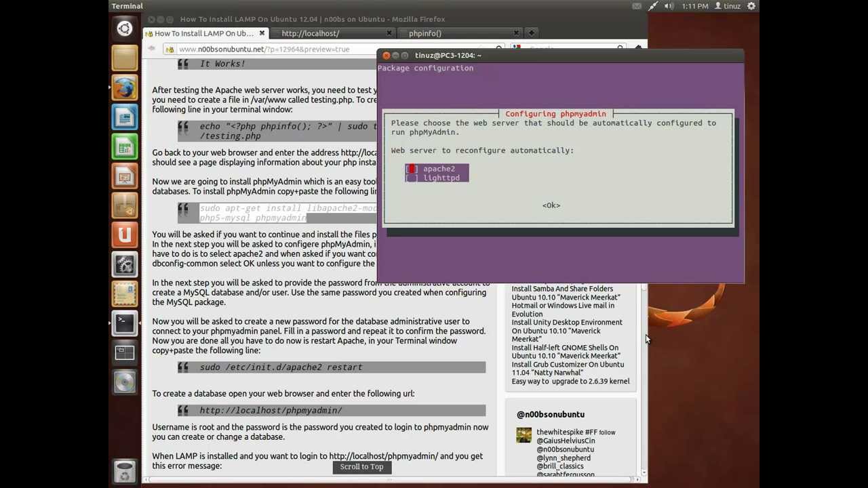Open System Settings from the launcher

125,264
